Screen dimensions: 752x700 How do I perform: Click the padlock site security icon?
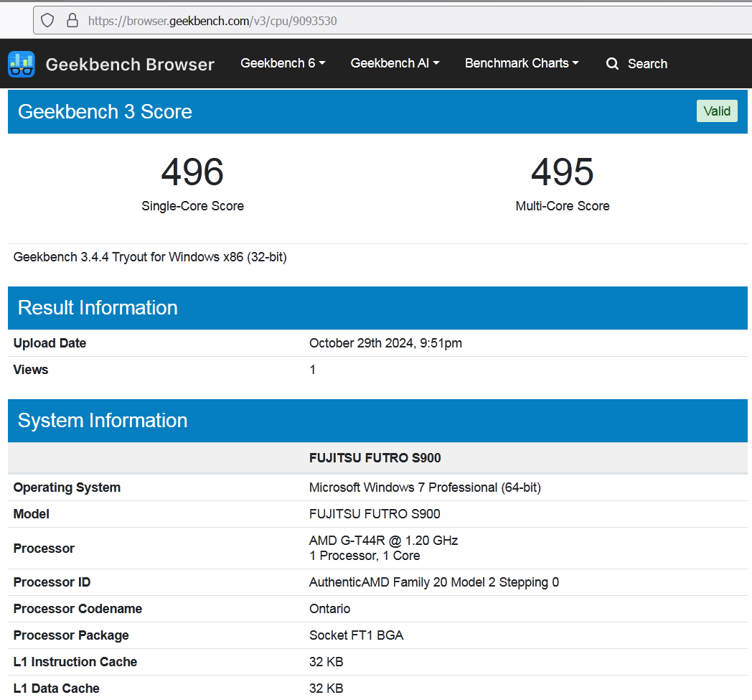72,21
